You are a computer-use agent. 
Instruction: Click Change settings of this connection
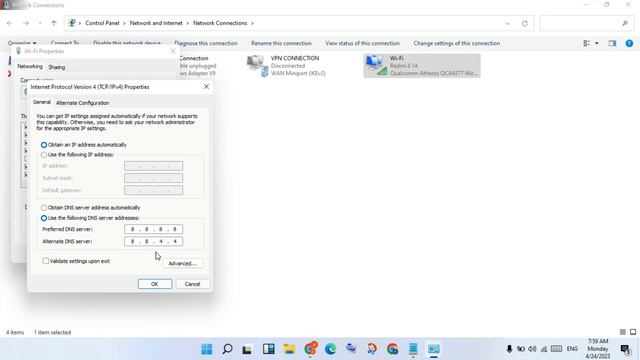[457, 43]
